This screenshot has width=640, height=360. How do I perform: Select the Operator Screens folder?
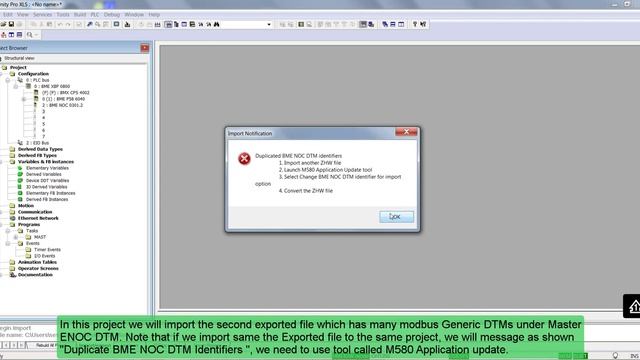click(38, 269)
